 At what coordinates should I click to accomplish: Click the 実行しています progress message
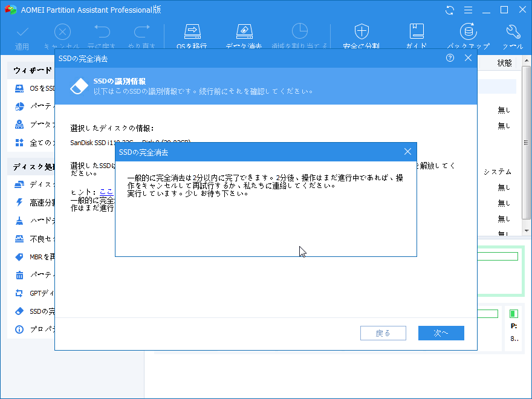tap(188, 193)
